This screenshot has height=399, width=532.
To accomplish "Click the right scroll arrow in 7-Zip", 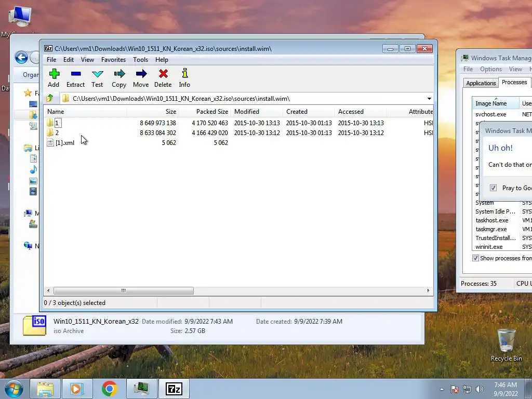I will [x=428, y=290].
